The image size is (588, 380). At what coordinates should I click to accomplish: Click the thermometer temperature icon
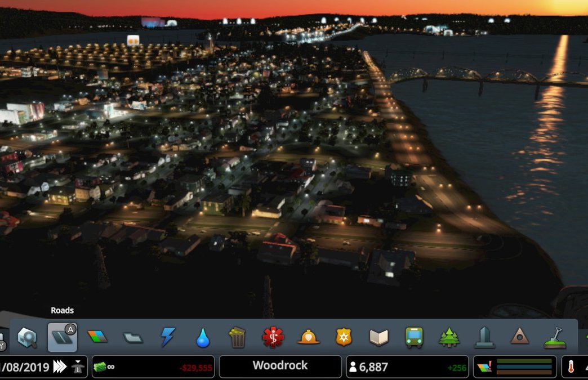coord(571,366)
